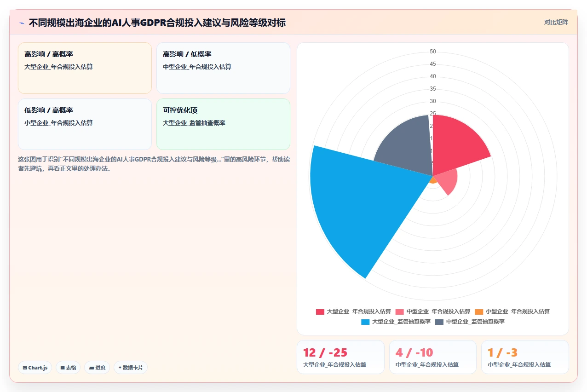Viewport: 587px width, 392px height.
Task: Click the small orange polar chart segment
Action: coord(432,180)
